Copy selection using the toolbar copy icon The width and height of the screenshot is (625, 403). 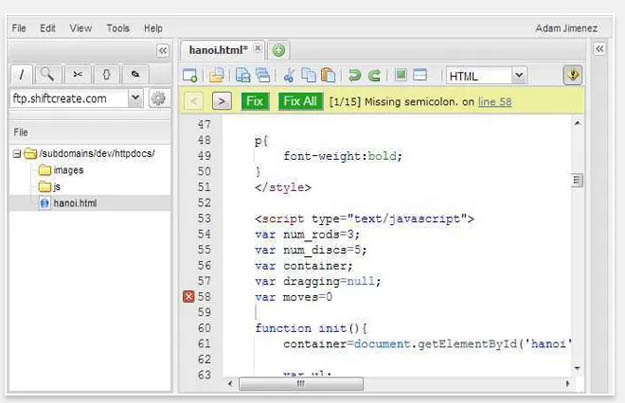[309, 75]
